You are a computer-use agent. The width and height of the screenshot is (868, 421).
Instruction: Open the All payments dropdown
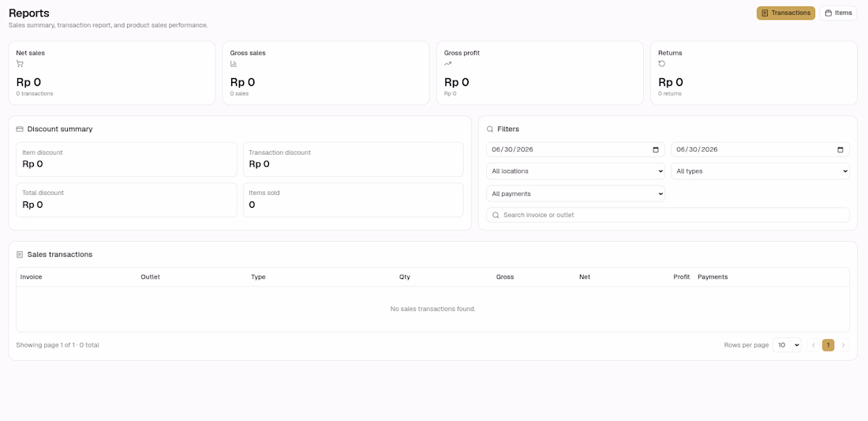click(576, 194)
